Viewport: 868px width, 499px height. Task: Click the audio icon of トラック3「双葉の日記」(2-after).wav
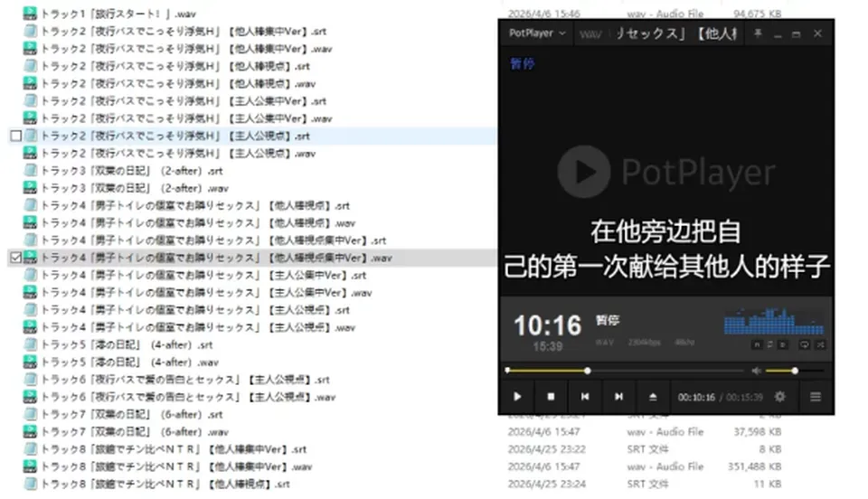pos(30,188)
